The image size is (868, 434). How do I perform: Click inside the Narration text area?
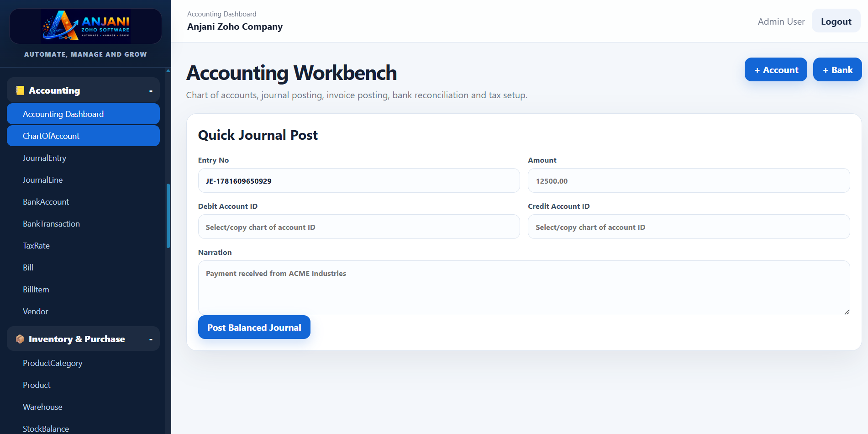(x=524, y=288)
